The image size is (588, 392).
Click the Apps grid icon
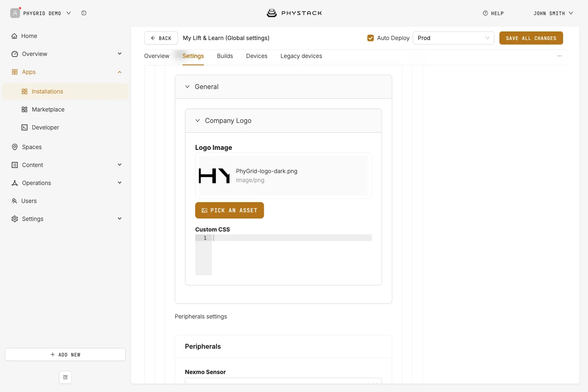pyautogui.click(x=15, y=72)
